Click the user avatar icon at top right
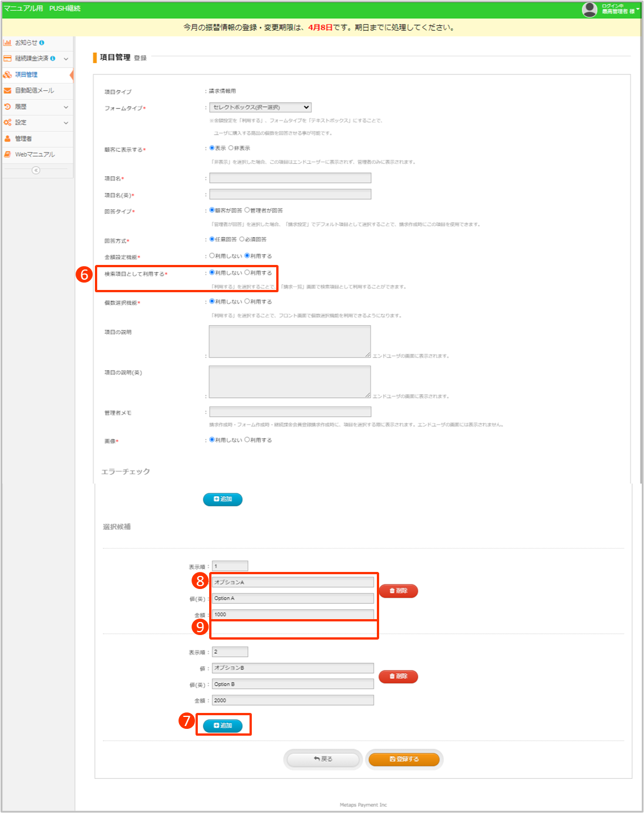The image size is (644, 813). (x=590, y=9)
